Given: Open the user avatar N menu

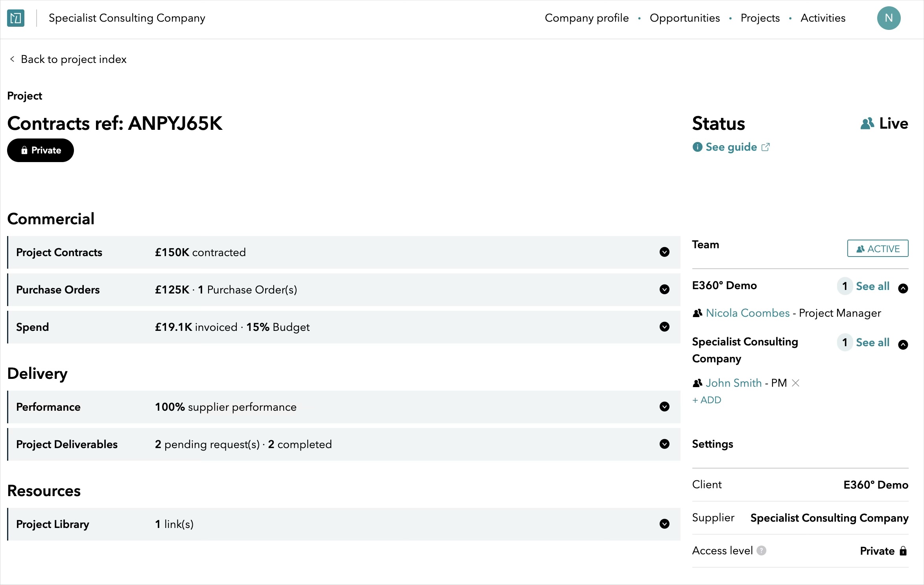Looking at the screenshot, I should pyautogui.click(x=889, y=18).
